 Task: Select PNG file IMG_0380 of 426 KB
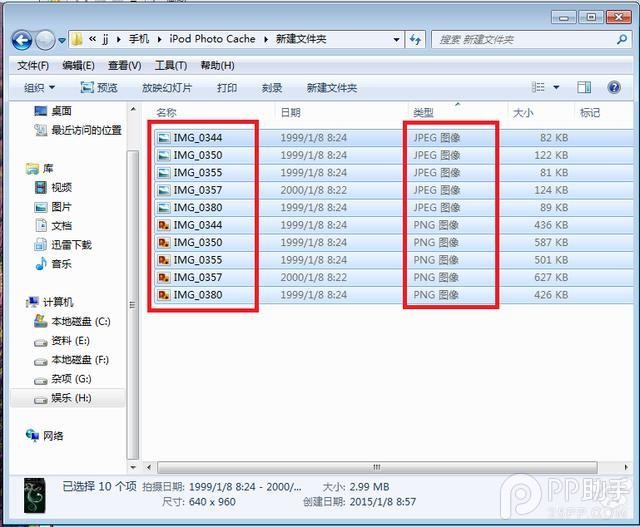(x=394, y=295)
